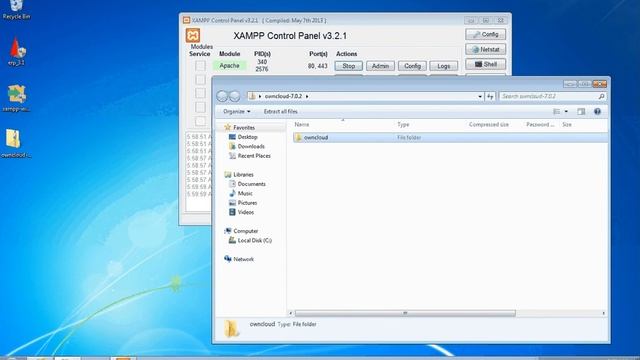Viewport: 640px width, 360px height.
Task: Open address bar history dropdown
Action: point(480,96)
